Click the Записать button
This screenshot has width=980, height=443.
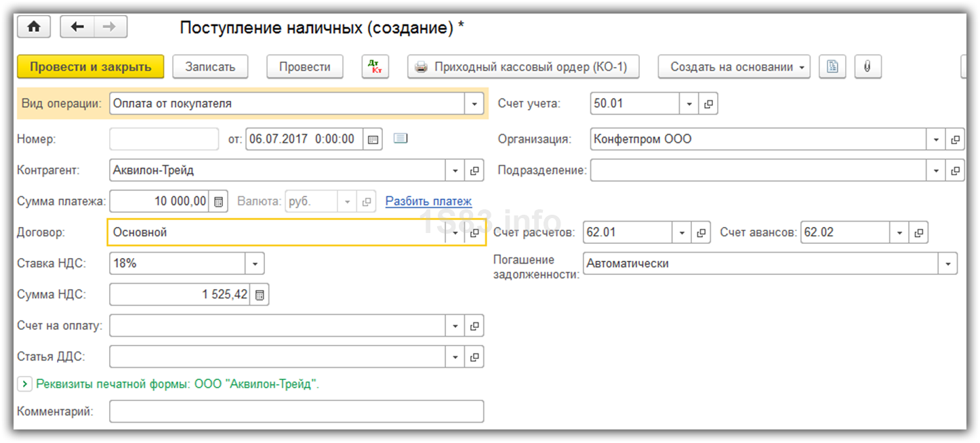[x=210, y=67]
